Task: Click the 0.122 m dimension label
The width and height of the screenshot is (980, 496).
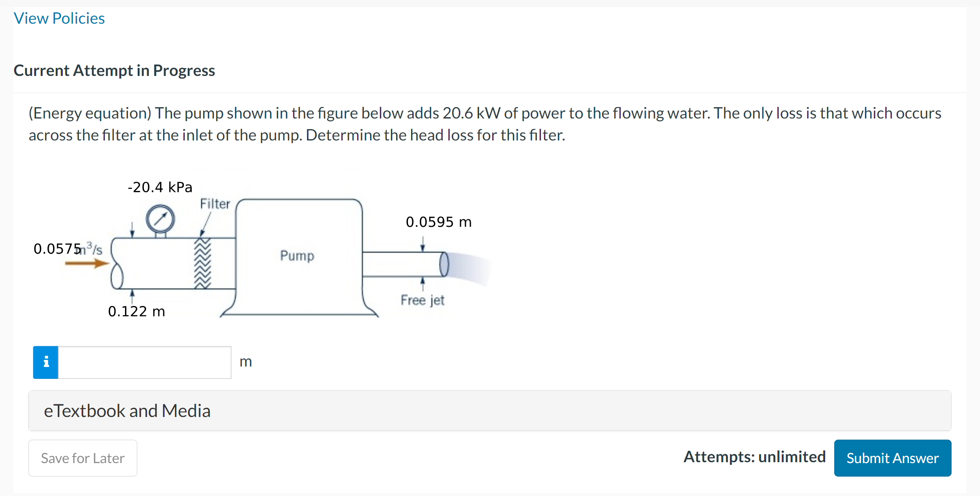Action: (137, 311)
